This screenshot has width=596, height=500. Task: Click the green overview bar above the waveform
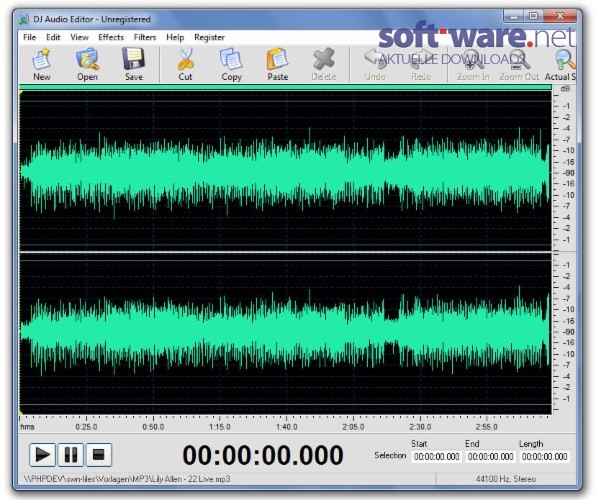point(285,87)
